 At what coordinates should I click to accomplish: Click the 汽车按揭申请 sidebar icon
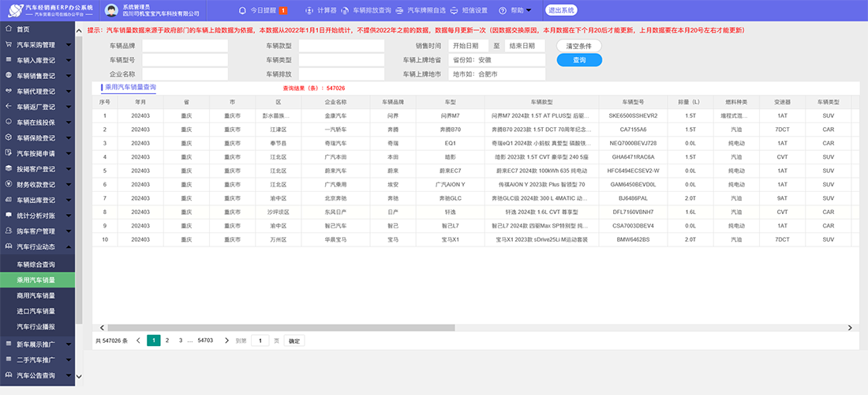pyautogui.click(x=9, y=153)
